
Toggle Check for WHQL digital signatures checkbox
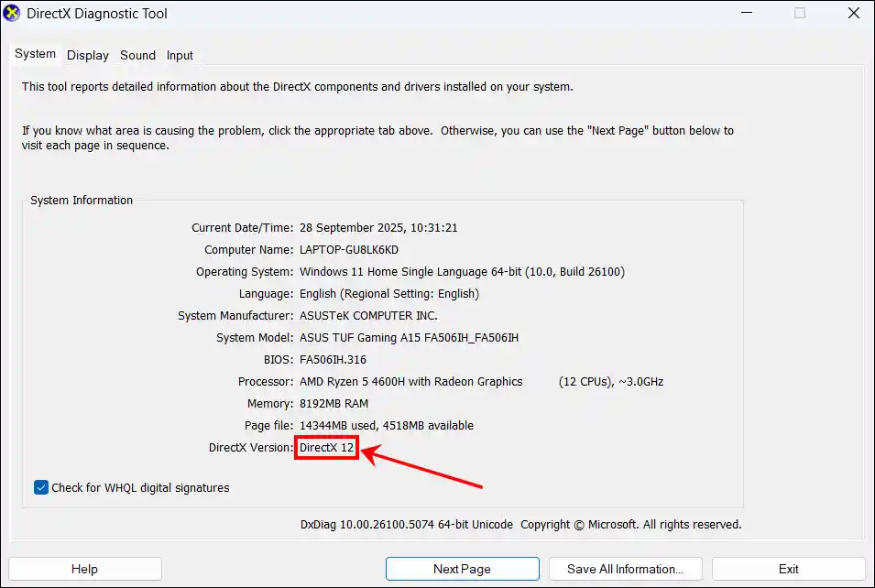41,487
